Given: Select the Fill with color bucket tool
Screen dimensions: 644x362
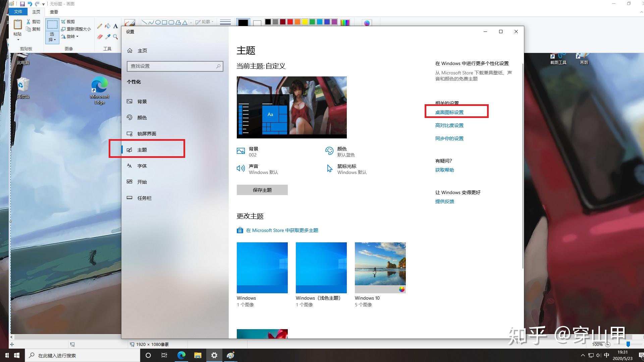Looking at the screenshot, I should click(x=108, y=26).
